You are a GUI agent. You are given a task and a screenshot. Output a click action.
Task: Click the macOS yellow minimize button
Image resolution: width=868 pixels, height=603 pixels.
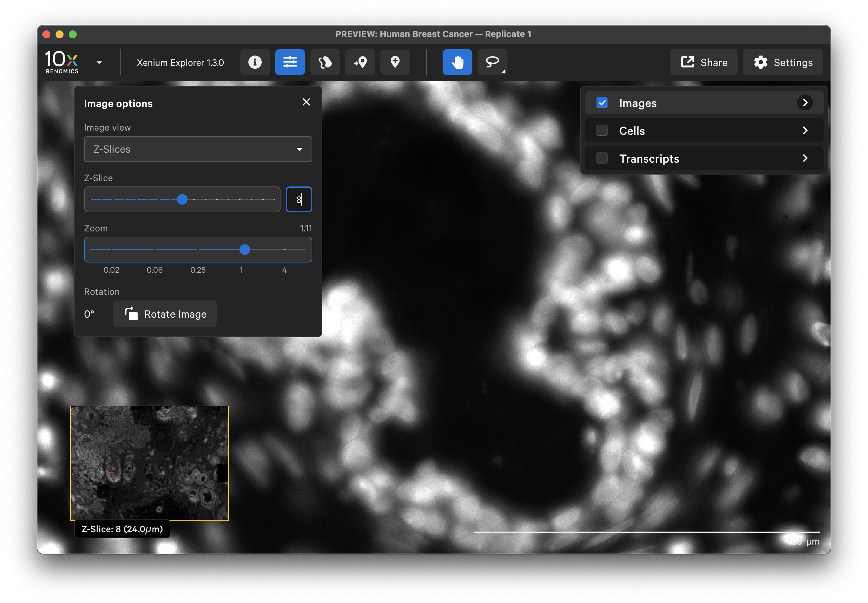pyautogui.click(x=59, y=34)
